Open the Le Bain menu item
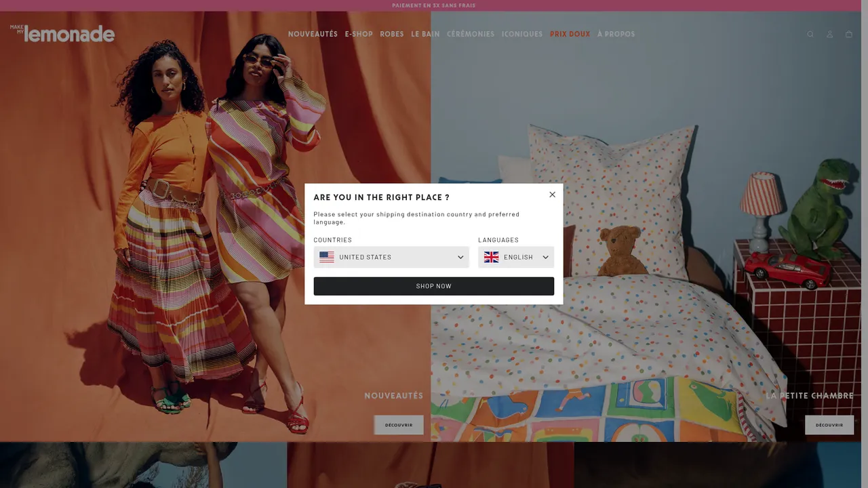The height and width of the screenshot is (488, 868). 425,34
